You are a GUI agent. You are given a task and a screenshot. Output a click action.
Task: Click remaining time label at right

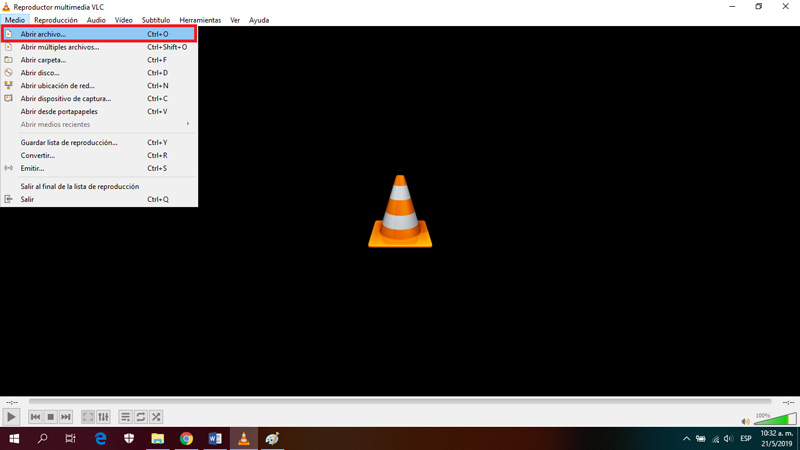point(788,403)
